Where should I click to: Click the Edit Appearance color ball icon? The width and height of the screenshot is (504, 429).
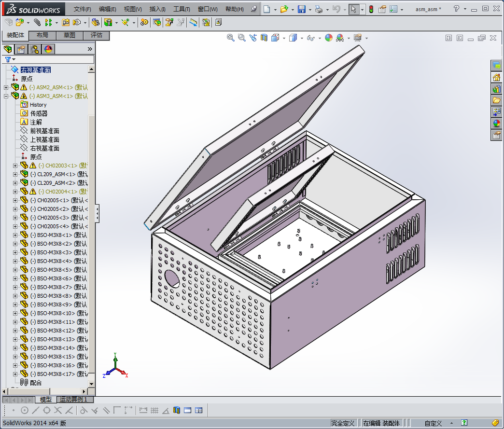coord(329,38)
